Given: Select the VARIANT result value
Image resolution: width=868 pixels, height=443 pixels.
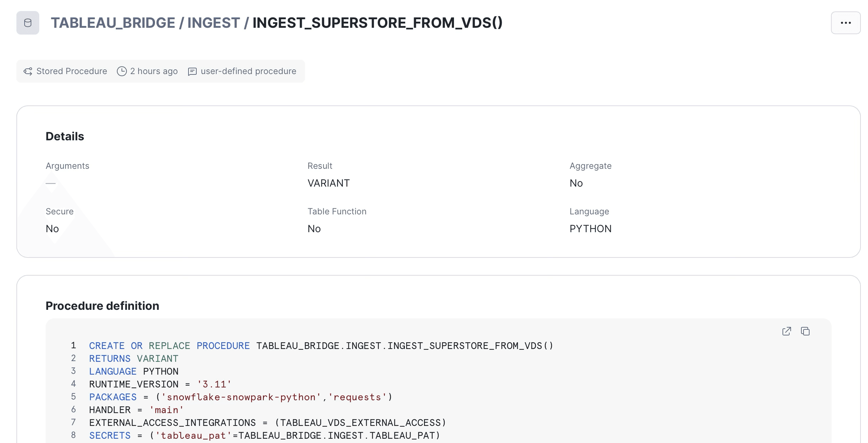Looking at the screenshot, I should click(x=328, y=183).
